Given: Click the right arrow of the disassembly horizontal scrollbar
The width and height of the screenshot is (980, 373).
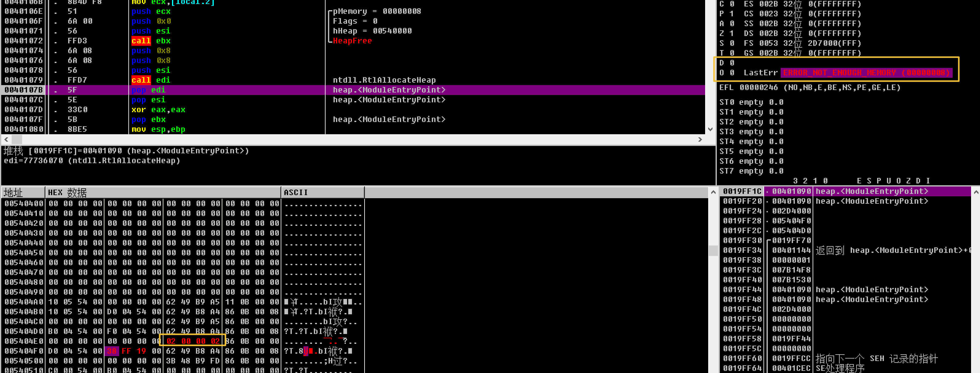Looking at the screenshot, I should [x=700, y=140].
